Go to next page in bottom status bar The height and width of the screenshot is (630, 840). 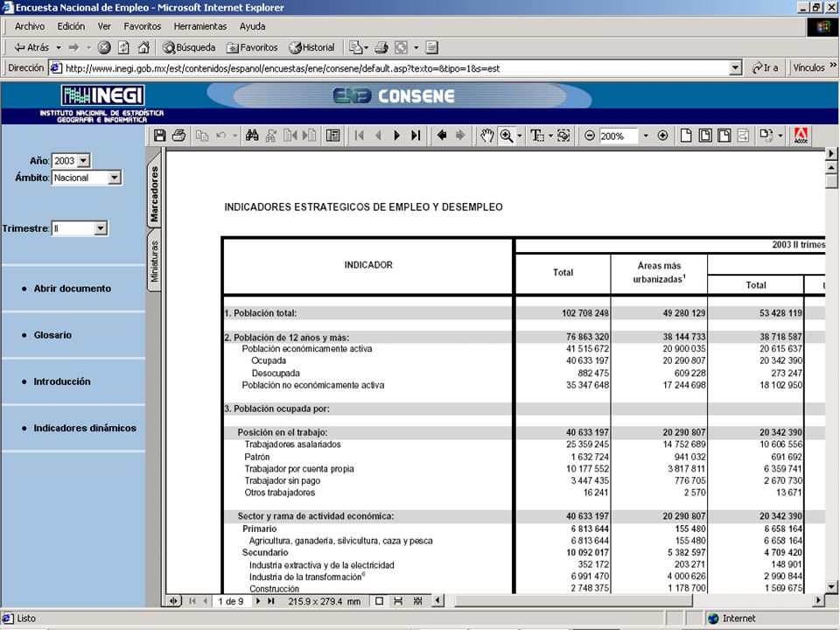258,601
